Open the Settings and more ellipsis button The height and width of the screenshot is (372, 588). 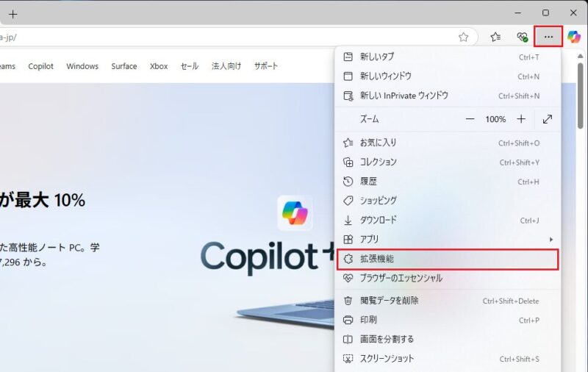pos(548,37)
